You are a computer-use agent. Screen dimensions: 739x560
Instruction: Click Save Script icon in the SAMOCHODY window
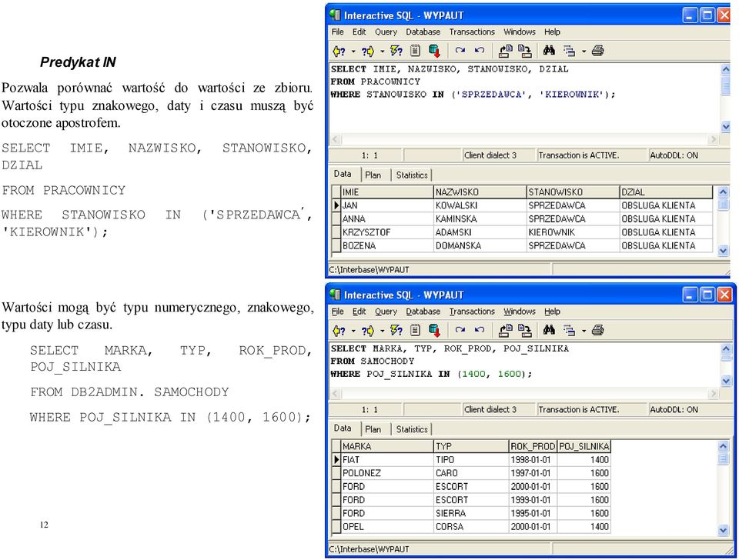click(524, 331)
